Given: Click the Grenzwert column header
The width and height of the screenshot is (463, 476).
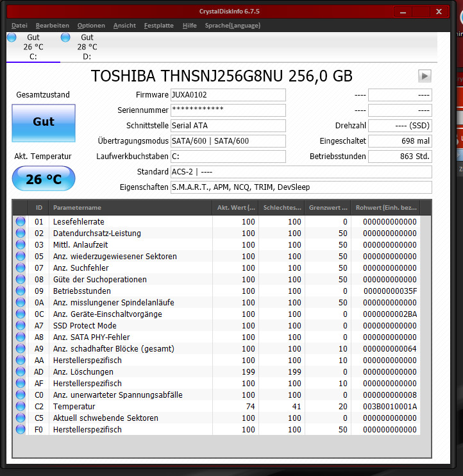Looking at the screenshot, I should [x=328, y=208].
